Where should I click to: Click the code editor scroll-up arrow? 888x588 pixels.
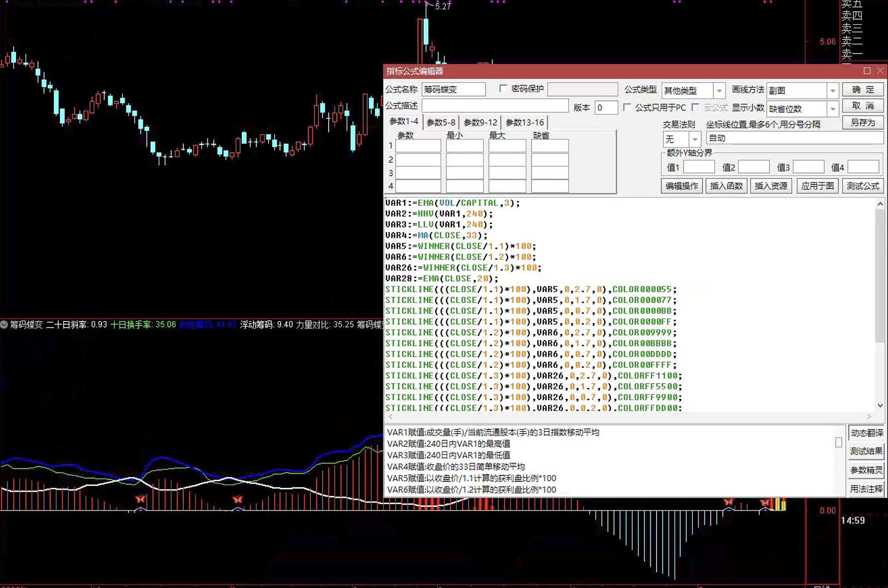[880, 204]
